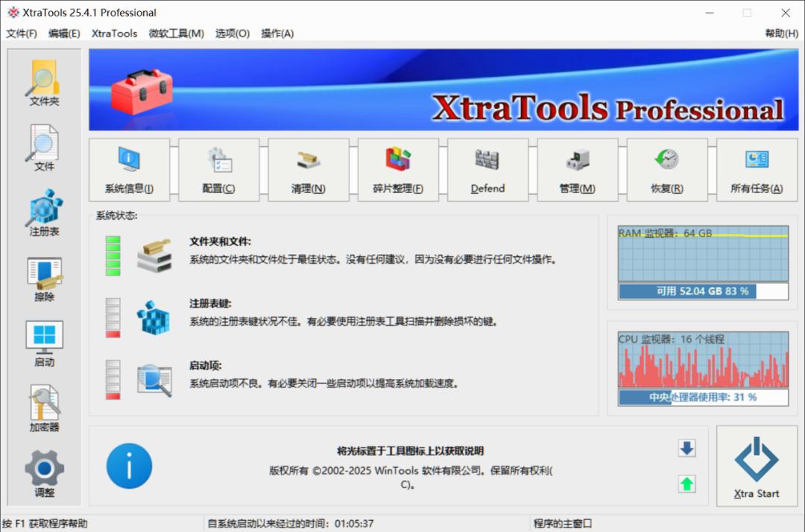Show 所有任务 (All Tasks)

coord(757,169)
